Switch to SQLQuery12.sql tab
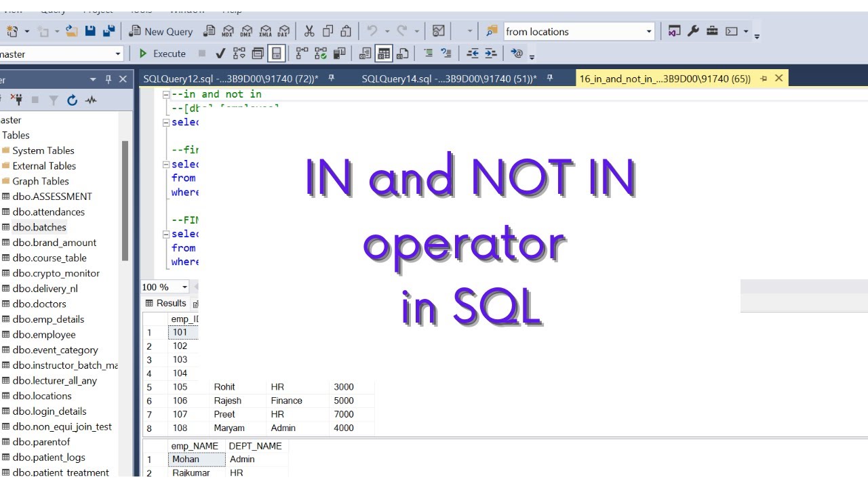 231,79
